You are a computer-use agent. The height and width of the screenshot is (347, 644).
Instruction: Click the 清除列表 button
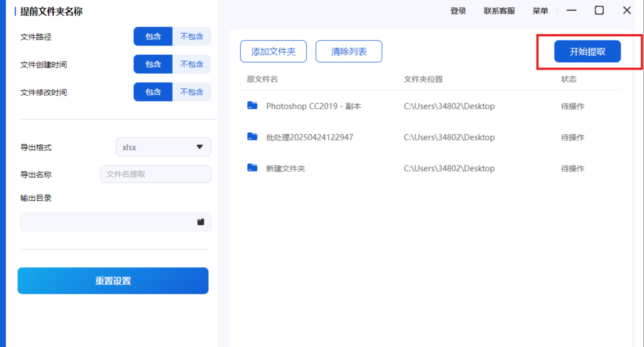tap(349, 51)
